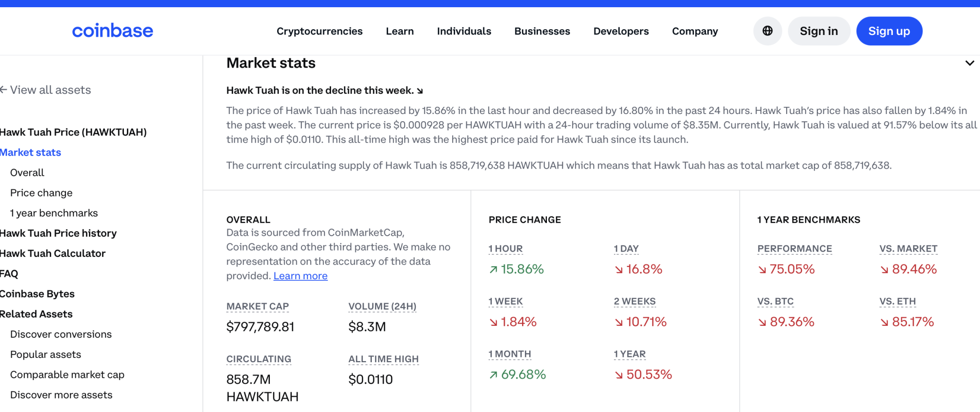The width and height of the screenshot is (980, 412).
Task: Go to FAQ sidebar item
Action: click(x=9, y=274)
